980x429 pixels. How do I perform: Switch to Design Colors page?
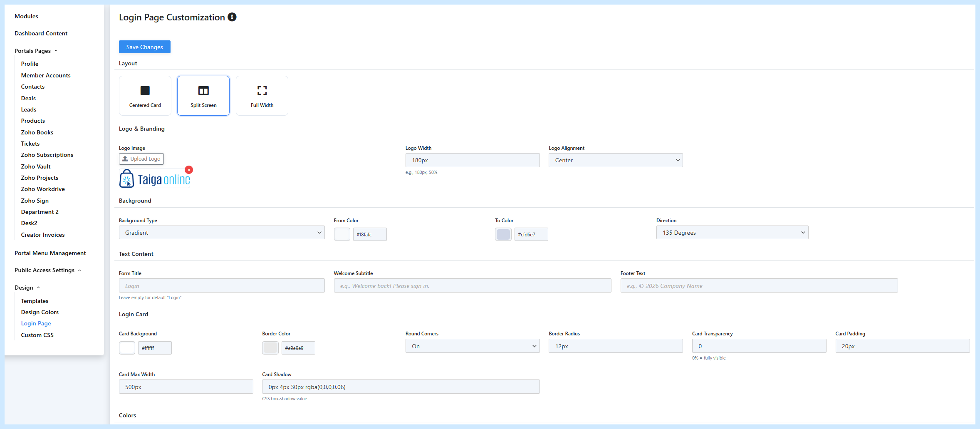pos(40,312)
